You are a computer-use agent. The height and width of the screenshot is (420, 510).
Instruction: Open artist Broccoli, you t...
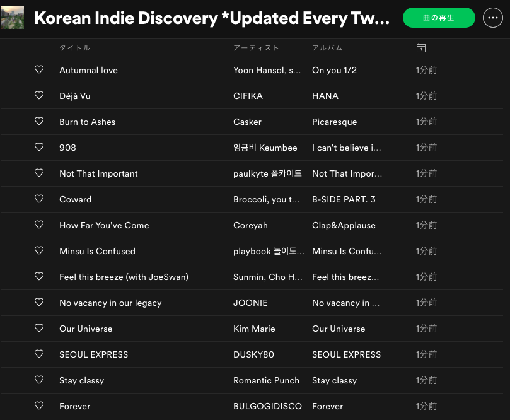click(266, 199)
